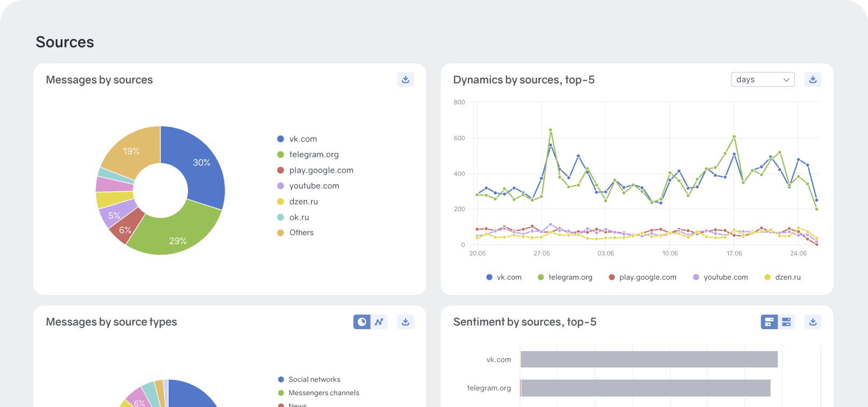Toggle Messengers channels in source types legend
The image size is (868, 407).
[319, 393]
